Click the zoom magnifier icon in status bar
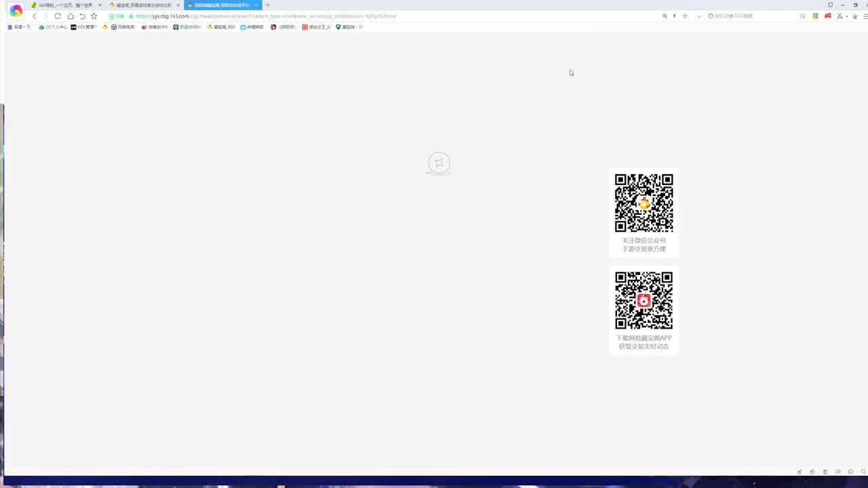Viewport: 868px width, 488px height. click(x=863, y=472)
